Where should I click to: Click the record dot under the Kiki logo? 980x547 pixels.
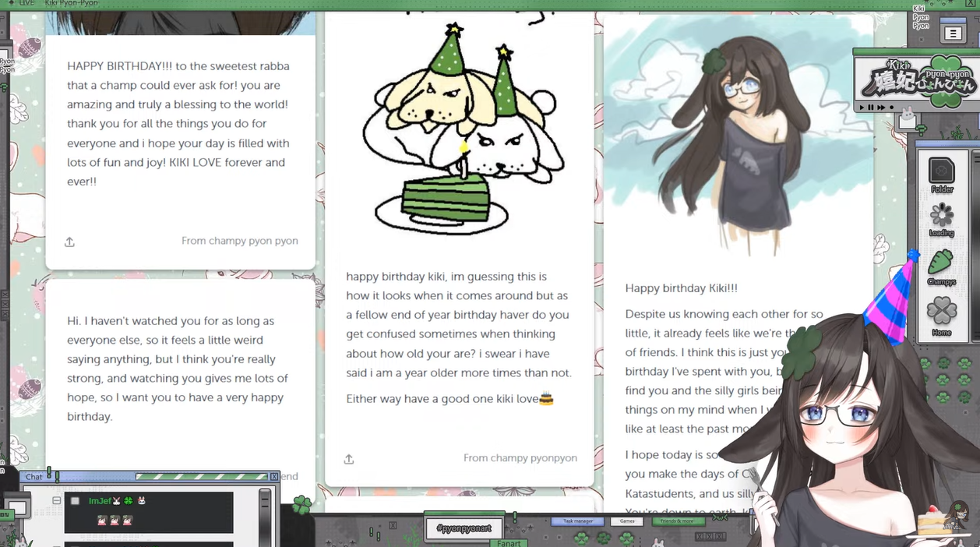(x=891, y=108)
